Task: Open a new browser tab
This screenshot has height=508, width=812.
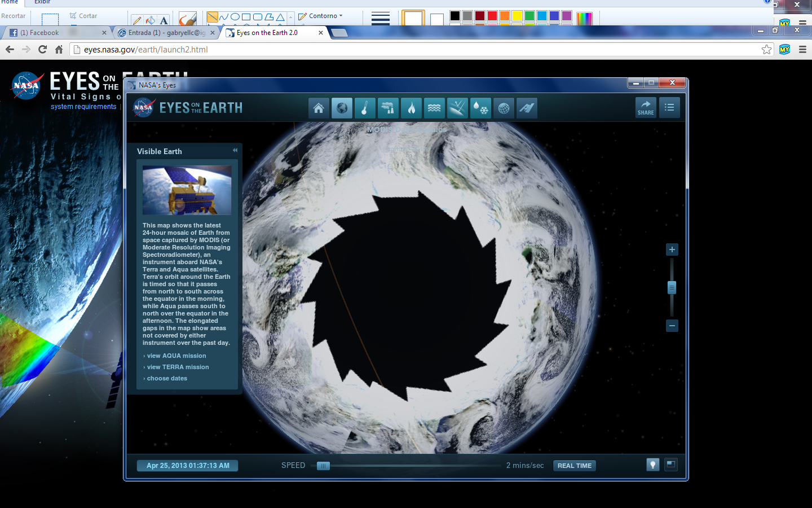Action: pyautogui.click(x=339, y=33)
